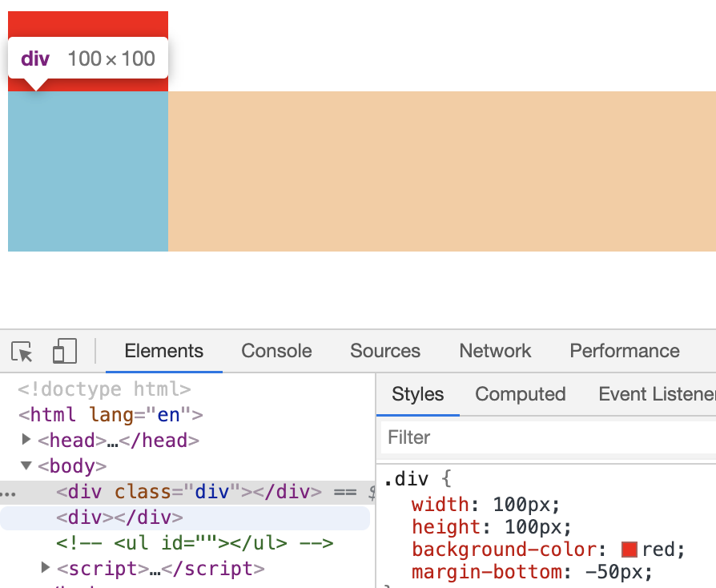
Task: Click the styles Filter input field
Action: [549, 437]
